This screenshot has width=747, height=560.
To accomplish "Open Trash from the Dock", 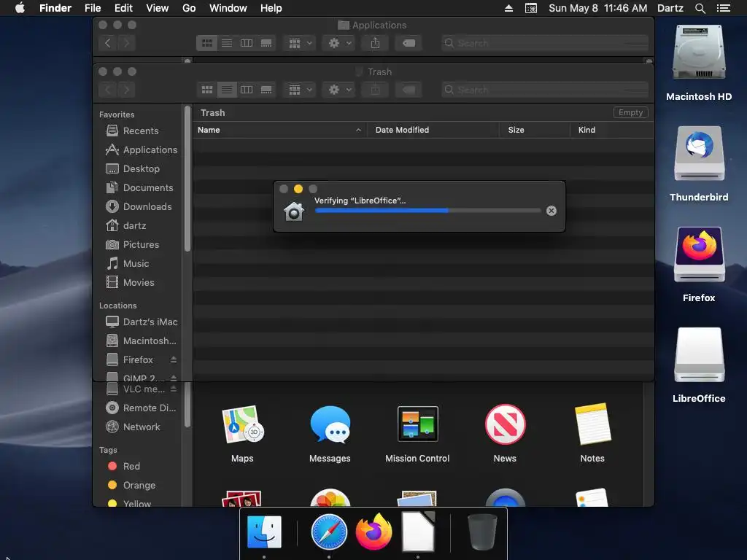I will coord(483,532).
